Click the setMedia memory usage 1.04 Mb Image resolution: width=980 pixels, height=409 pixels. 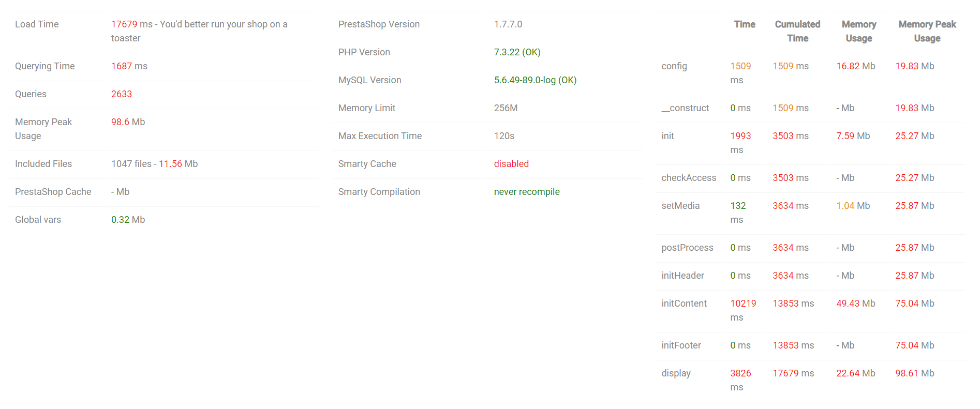[x=853, y=206]
